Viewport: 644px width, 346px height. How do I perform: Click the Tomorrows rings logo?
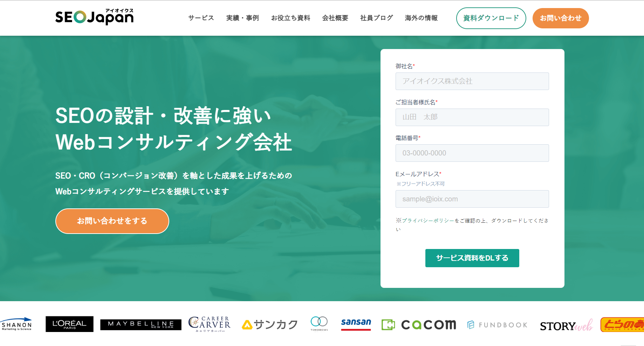click(319, 324)
